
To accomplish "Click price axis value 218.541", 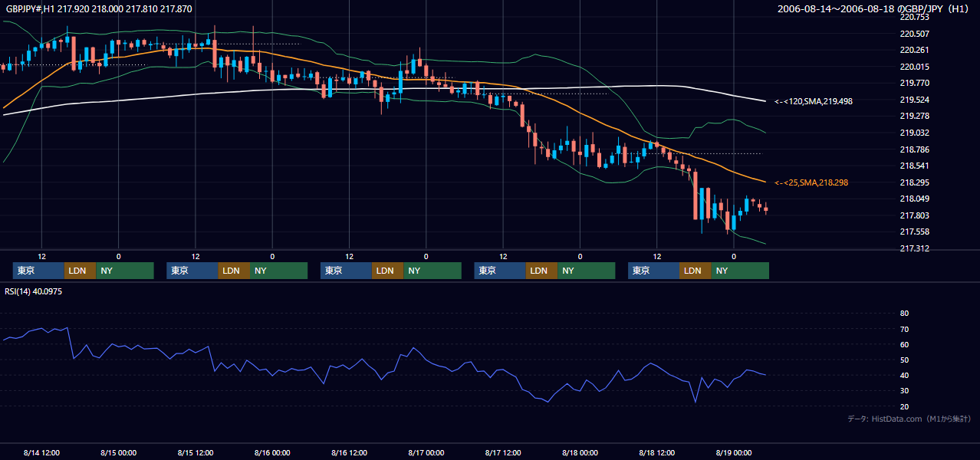I will coord(914,166).
